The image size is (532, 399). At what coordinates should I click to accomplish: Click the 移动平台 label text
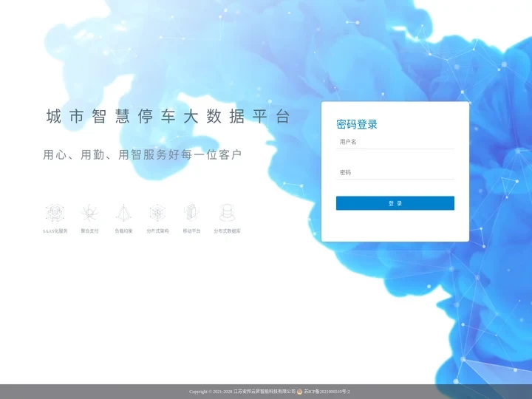[191, 231]
